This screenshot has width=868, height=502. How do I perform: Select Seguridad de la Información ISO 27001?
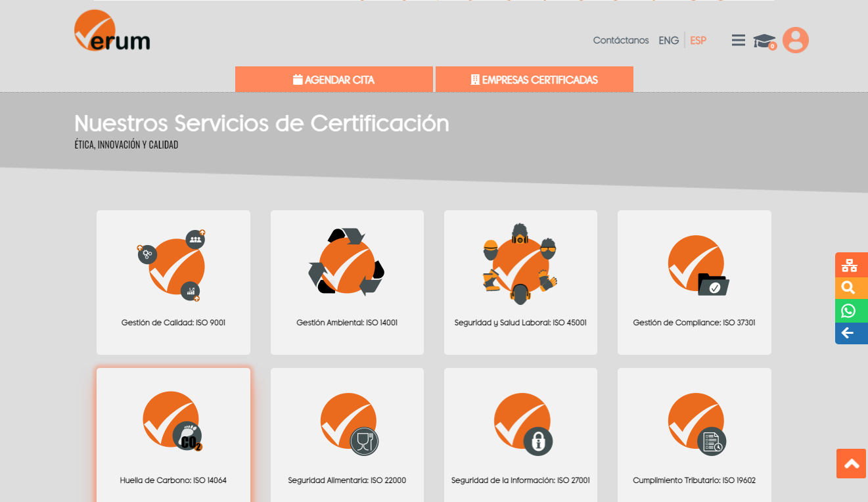tap(520, 434)
